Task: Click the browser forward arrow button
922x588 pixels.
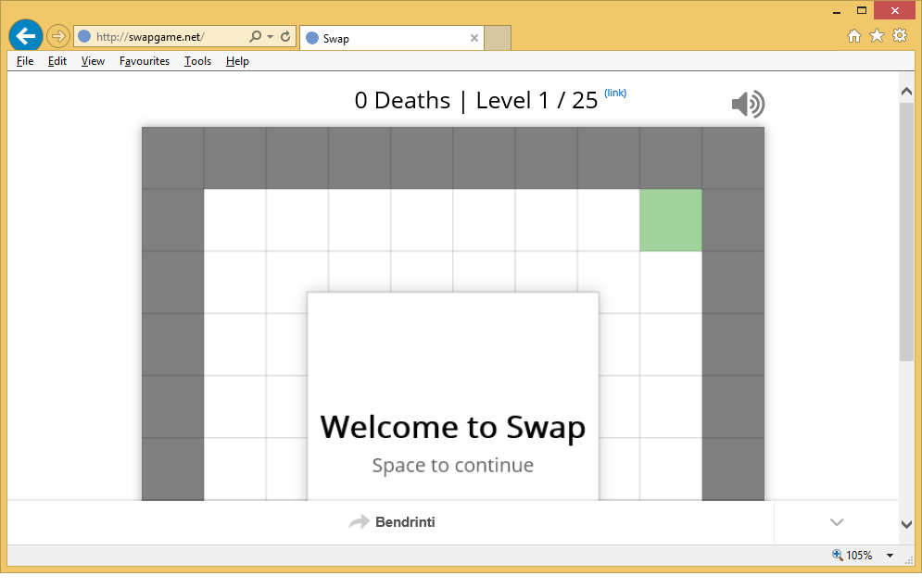Action: click(x=58, y=37)
